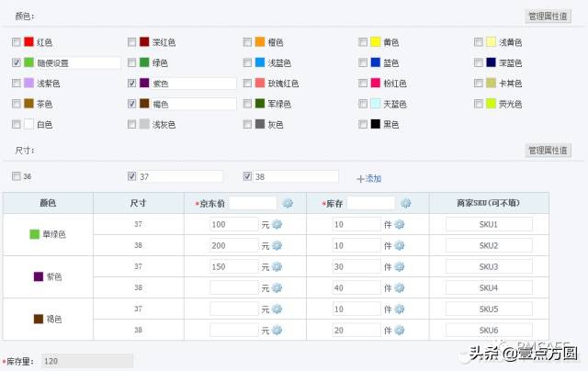Click the price field showing 150
Viewport: 588px width, 371px height.
click(234, 267)
